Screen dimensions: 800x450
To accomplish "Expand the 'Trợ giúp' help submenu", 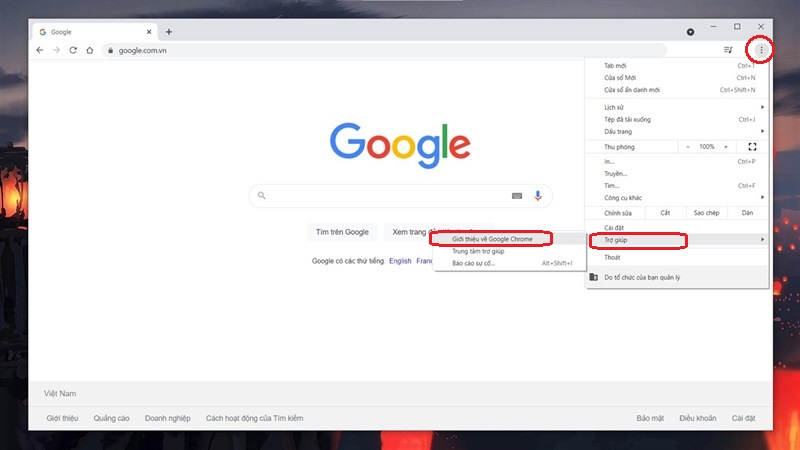I will tap(677, 240).
